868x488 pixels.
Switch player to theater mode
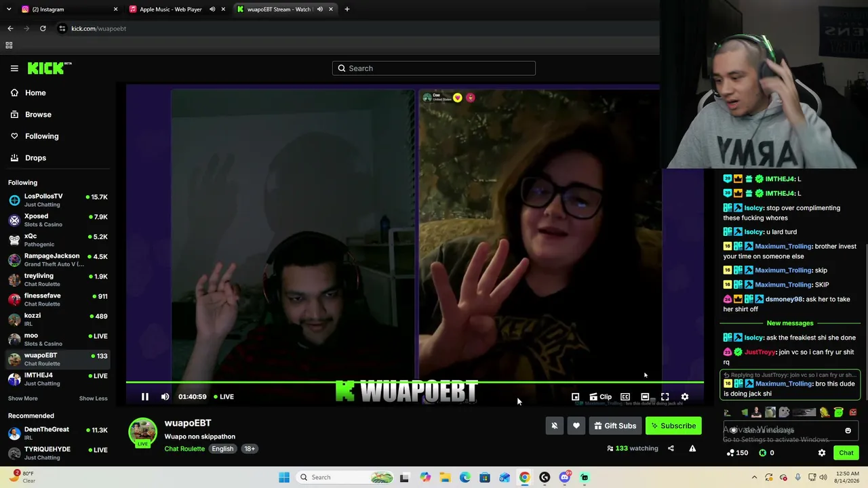coord(645,396)
